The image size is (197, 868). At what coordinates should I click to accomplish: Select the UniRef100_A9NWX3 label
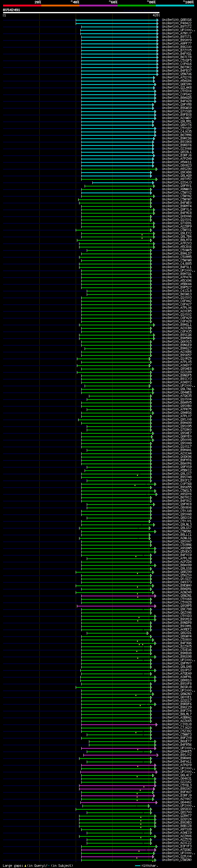pos(176,189)
